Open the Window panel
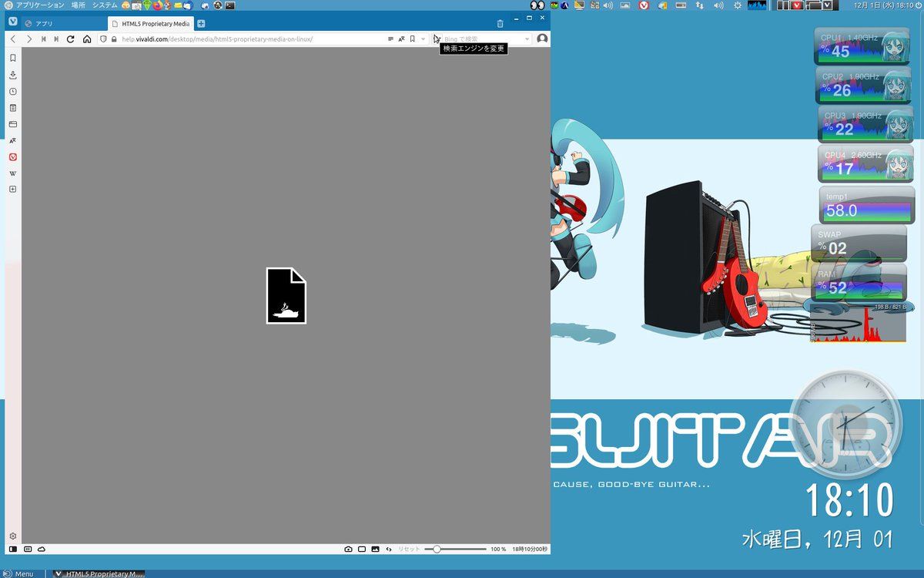Image resolution: width=924 pixels, height=578 pixels. (x=13, y=124)
